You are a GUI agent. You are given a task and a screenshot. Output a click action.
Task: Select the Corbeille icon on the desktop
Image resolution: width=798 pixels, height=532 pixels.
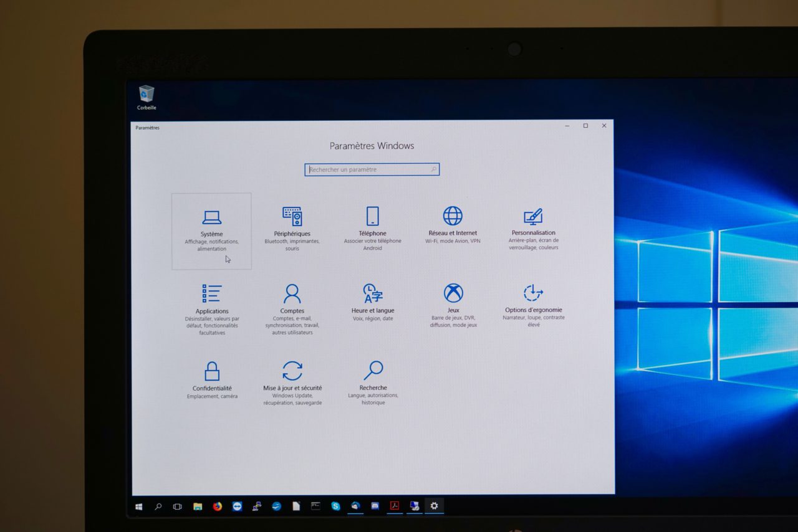[147, 98]
